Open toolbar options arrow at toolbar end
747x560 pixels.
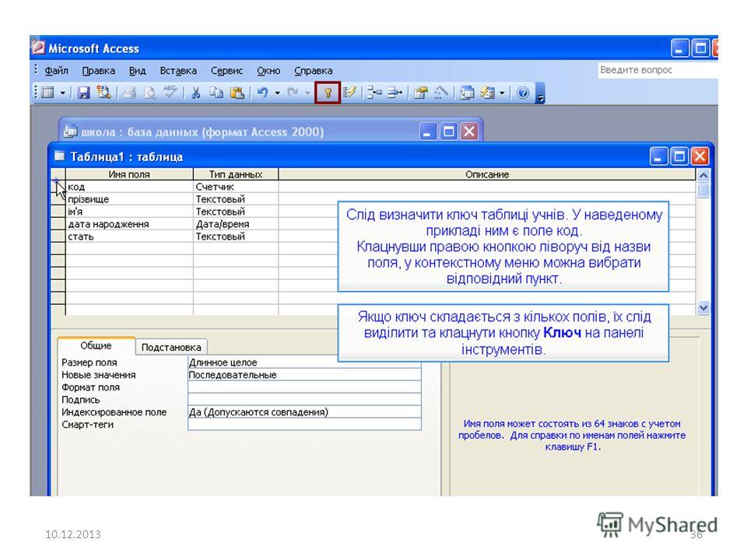pos(540,93)
